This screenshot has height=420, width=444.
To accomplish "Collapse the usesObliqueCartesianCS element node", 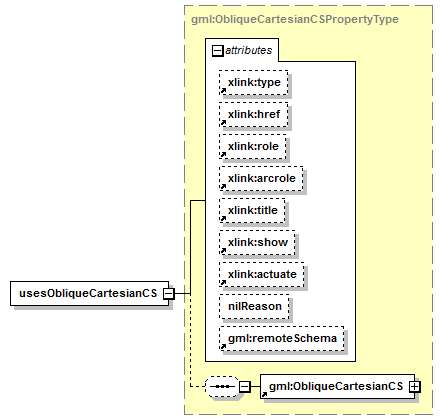I will pyautogui.click(x=168, y=294).
